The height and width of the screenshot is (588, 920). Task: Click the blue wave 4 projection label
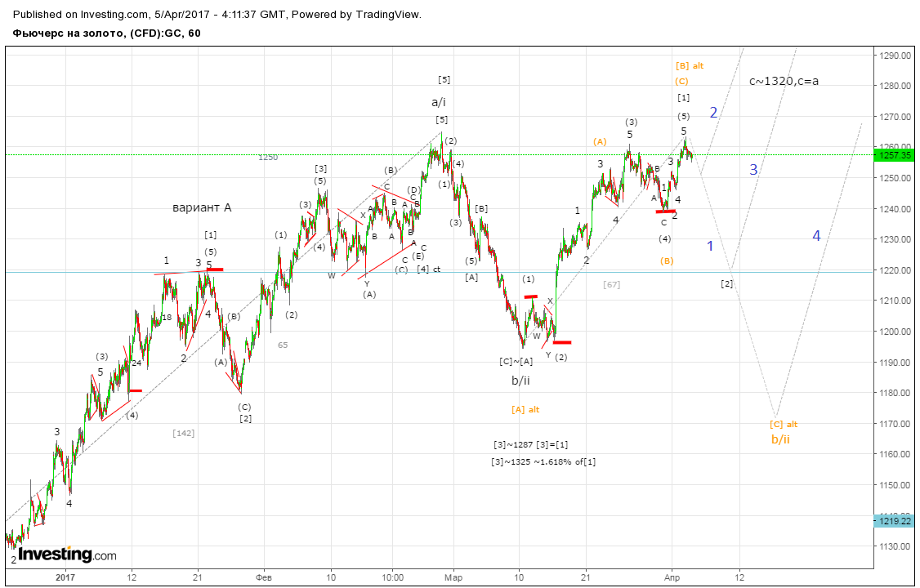tap(816, 236)
